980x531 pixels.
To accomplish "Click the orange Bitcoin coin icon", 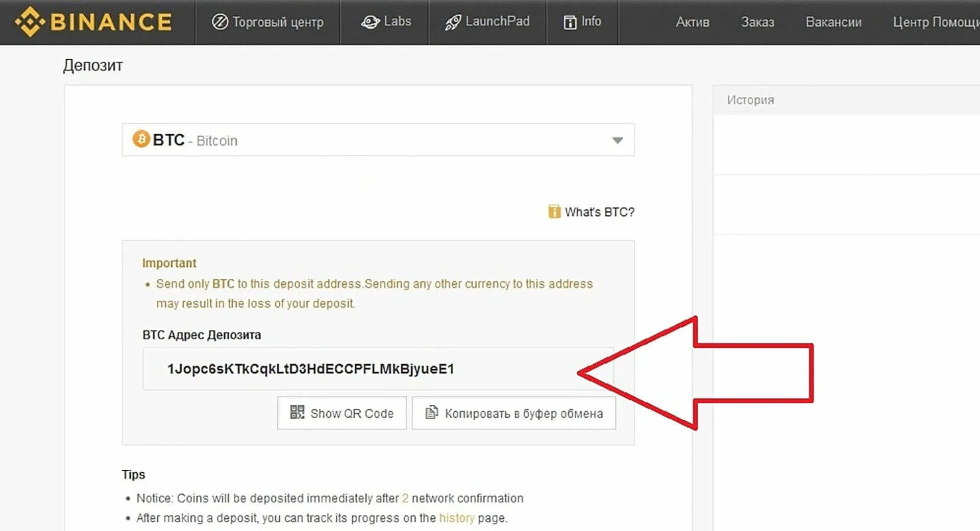I will pyautogui.click(x=141, y=139).
